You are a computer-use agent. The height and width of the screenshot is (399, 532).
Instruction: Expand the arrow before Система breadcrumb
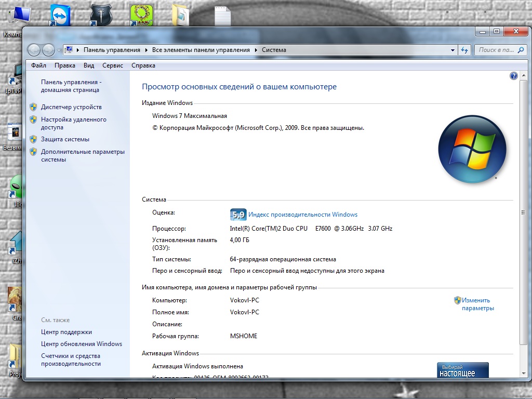256,50
